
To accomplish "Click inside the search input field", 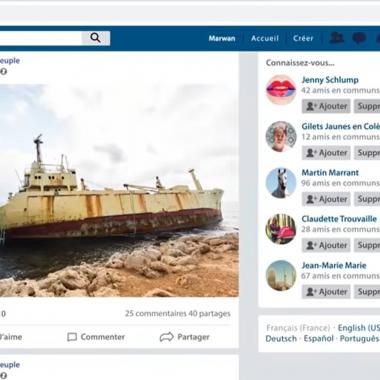I will click(41, 38).
